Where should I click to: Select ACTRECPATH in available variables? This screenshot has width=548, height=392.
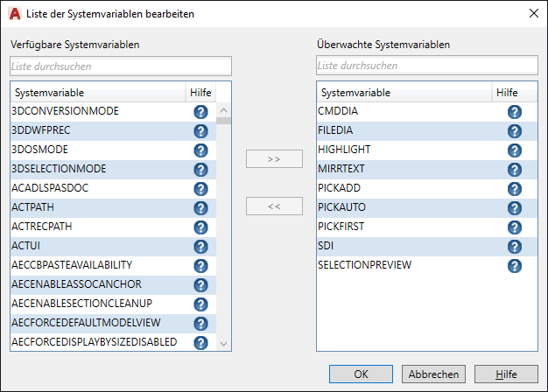click(x=42, y=227)
